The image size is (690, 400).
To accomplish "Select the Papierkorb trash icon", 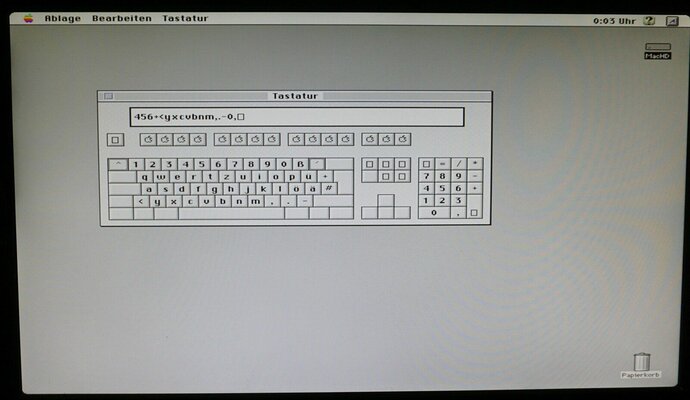I will [641, 363].
